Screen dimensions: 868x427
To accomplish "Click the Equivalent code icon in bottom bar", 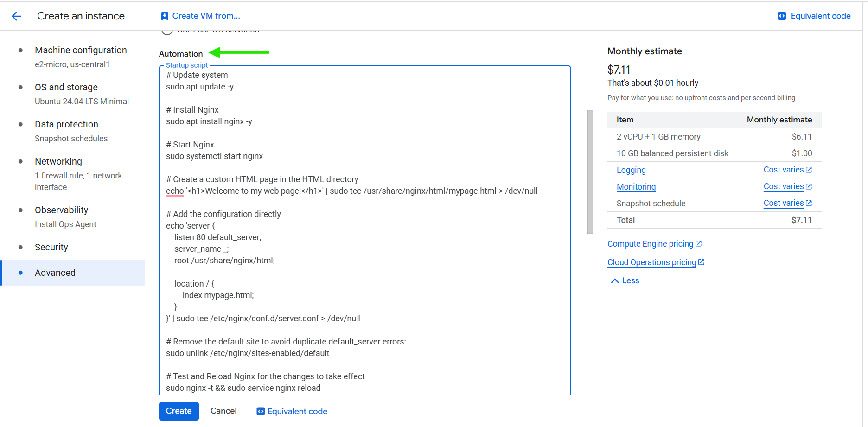I will point(260,411).
